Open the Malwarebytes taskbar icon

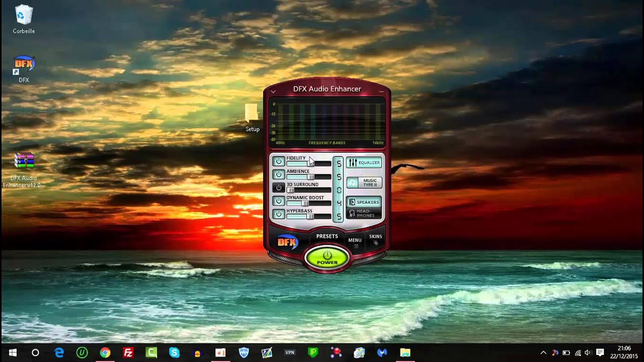[382, 353]
